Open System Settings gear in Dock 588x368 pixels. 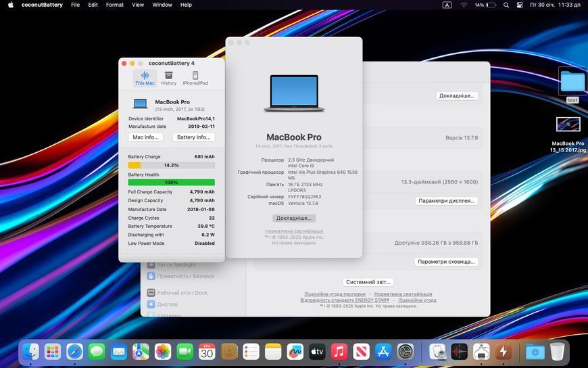point(406,352)
